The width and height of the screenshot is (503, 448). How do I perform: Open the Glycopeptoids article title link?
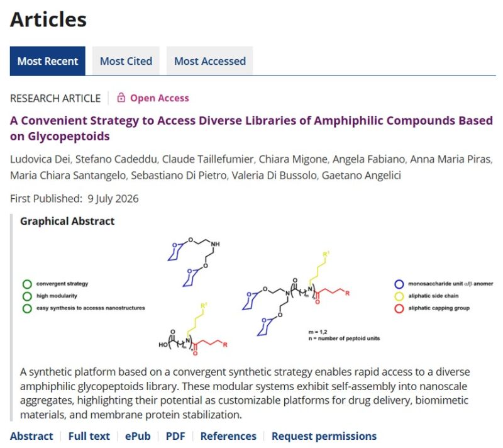coord(251,128)
